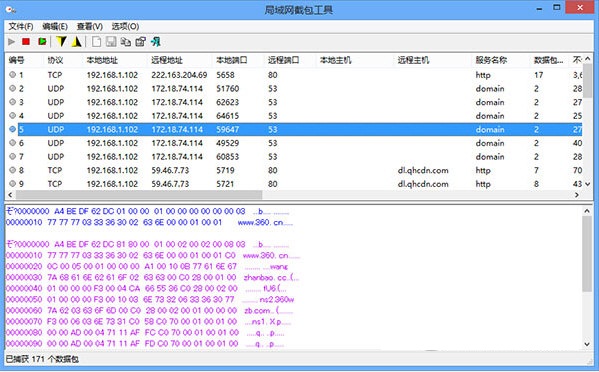Click local port 5721 cell
This screenshot has height=372, width=599.
coord(225,184)
